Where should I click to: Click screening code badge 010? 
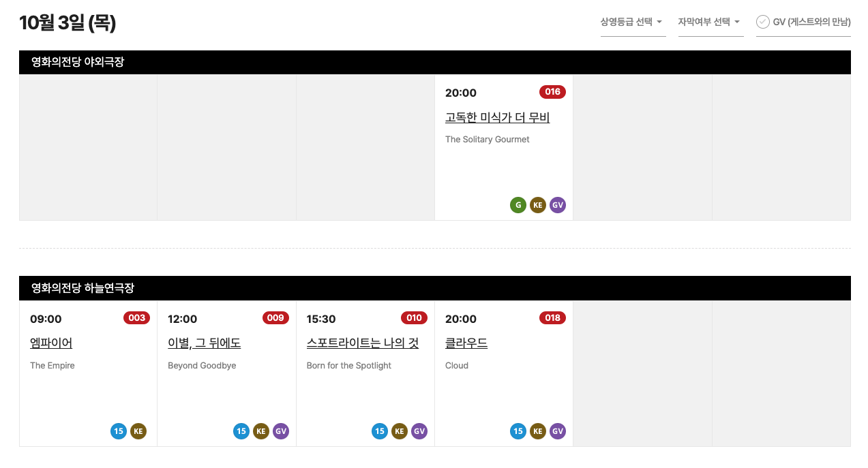pyautogui.click(x=414, y=318)
